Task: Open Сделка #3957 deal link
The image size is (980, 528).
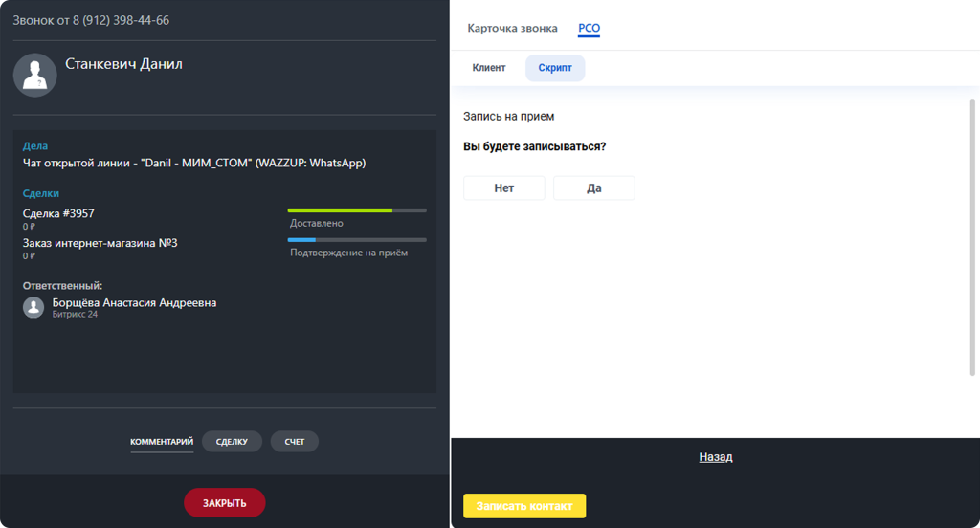Action: (x=58, y=213)
